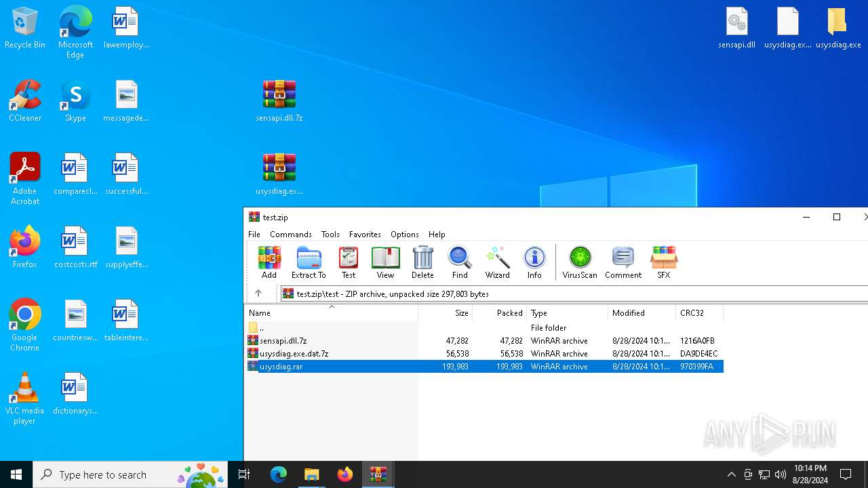Open File Explorer from taskbar
Viewport: 868px width, 488px height.
click(x=311, y=474)
